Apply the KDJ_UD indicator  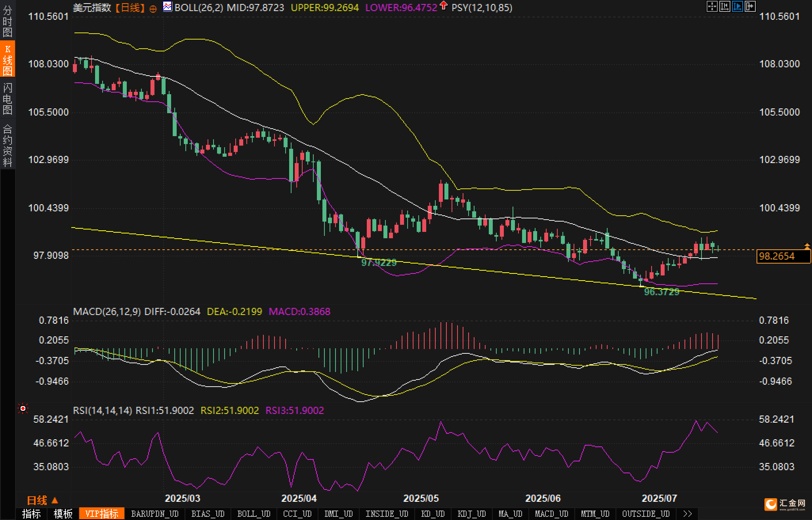point(472,514)
